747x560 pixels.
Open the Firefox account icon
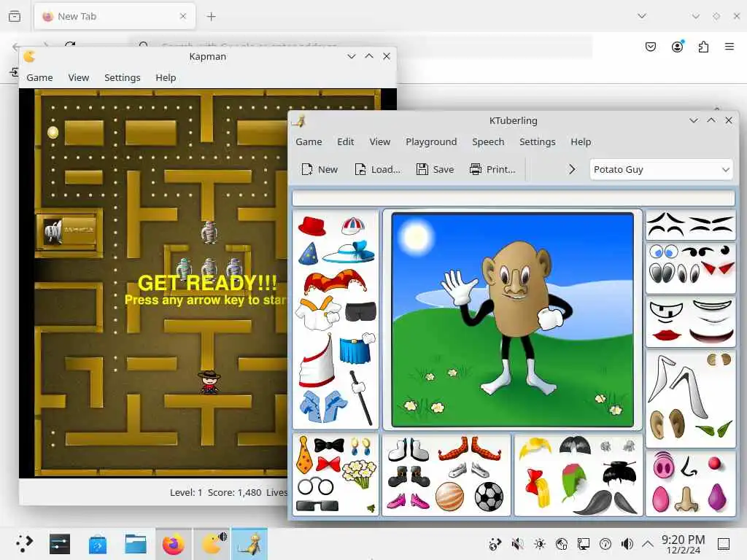click(x=677, y=47)
